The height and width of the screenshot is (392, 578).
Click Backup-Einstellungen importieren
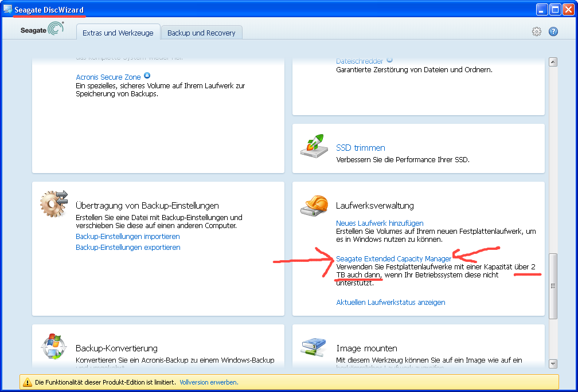coord(127,236)
